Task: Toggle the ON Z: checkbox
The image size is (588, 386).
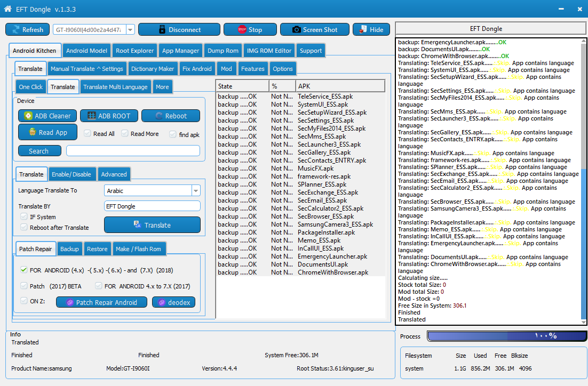Action: [24, 301]
